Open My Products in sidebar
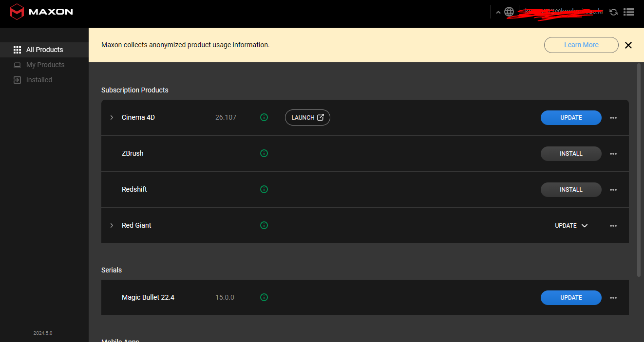644x342 pixels. click(x=44, y=65)
